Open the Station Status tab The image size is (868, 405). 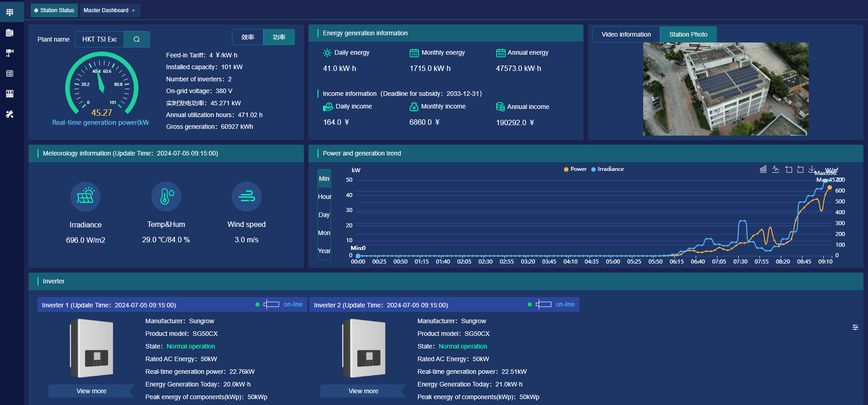pyautogui.click(x=54, y=10)
